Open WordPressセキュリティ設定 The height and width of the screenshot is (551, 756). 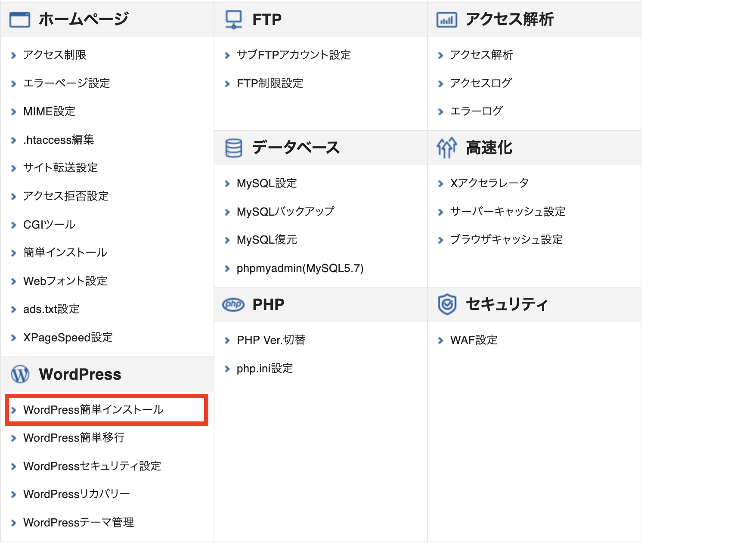(x=92, y=466)
